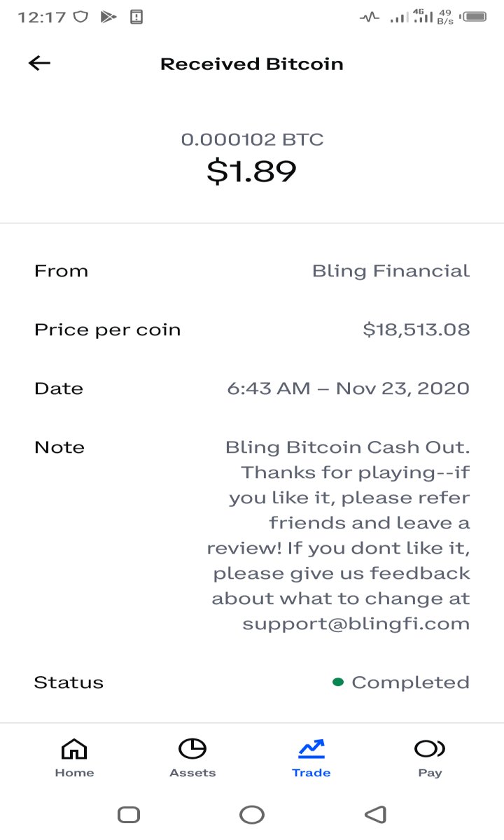Tap the battery indicator icon
This screenshot has width=504, height=840.
(475, 17)
